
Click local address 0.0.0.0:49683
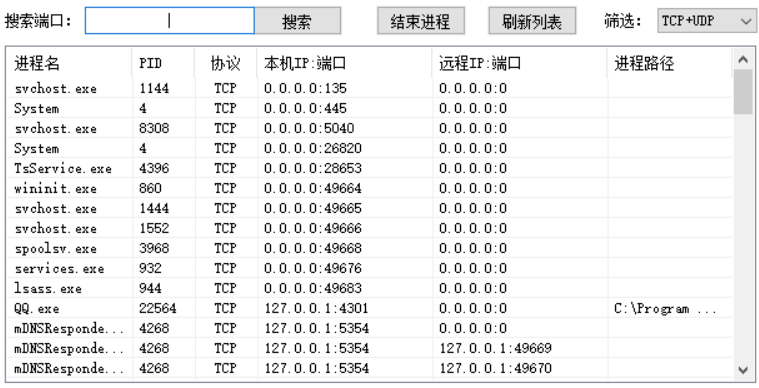(x=313, y=288)
